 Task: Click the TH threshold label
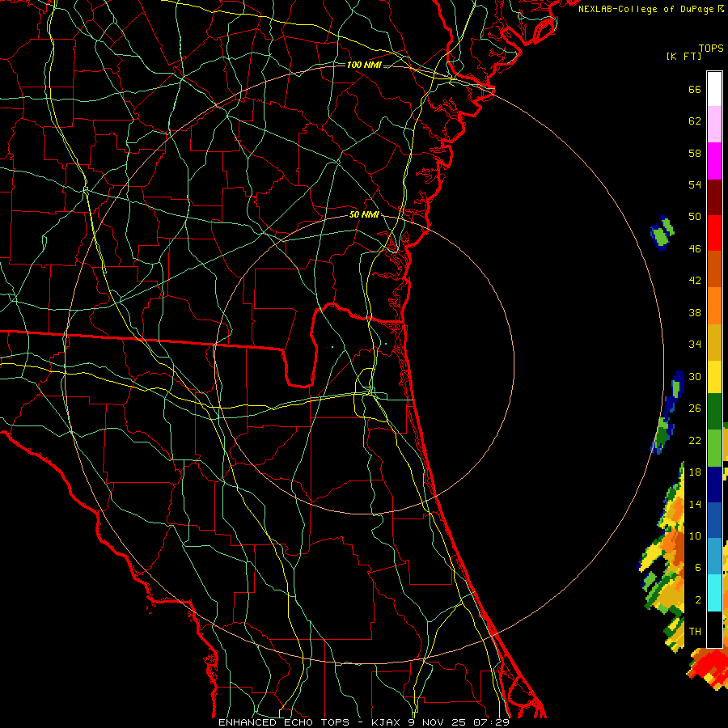click(695, 632)
